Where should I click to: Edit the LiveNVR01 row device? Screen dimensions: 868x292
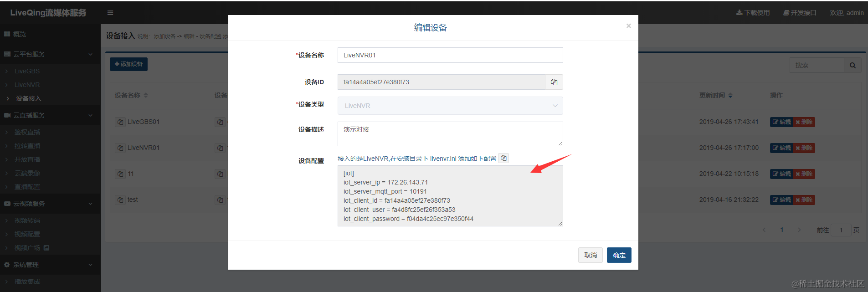(781, 148)
